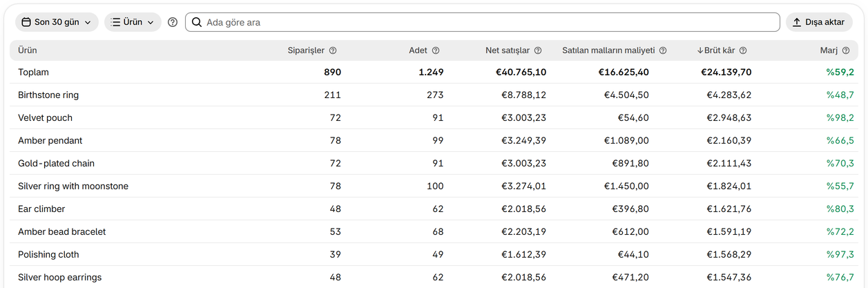
Task: Click the info icon beside the Net satışlar header
Action: point(538,50)
